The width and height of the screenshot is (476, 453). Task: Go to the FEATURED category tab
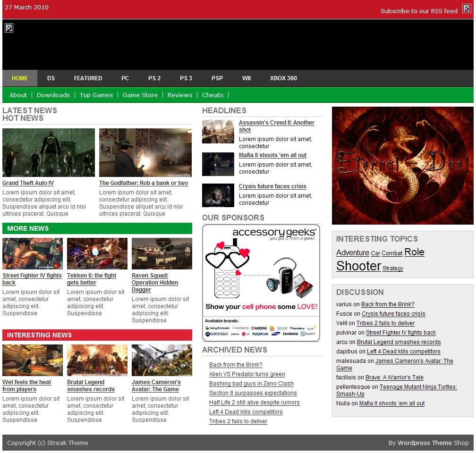tap(88, 78)
